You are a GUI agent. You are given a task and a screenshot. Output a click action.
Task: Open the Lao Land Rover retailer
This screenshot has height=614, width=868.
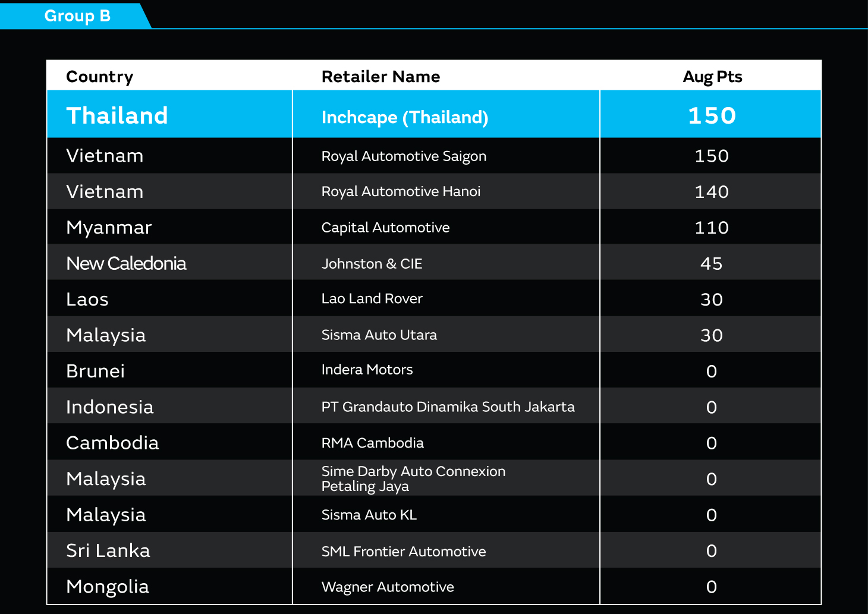click(x=372, y=298)
